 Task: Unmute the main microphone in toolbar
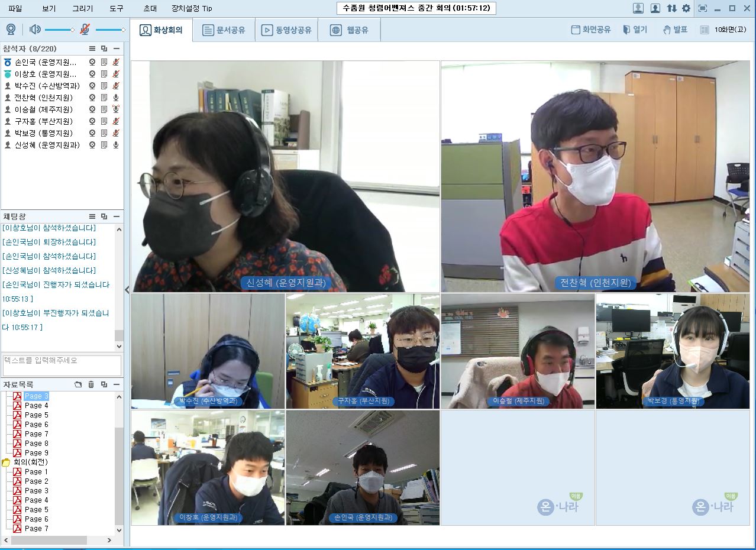click(x=85, y=30)
